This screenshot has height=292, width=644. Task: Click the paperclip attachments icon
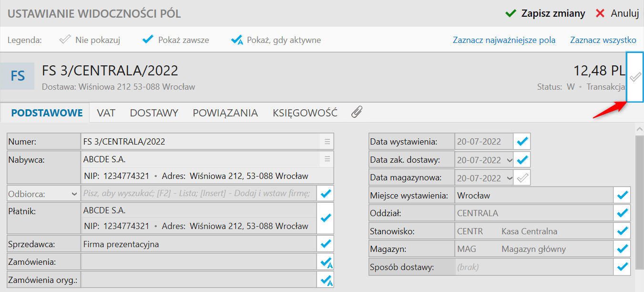357,113
